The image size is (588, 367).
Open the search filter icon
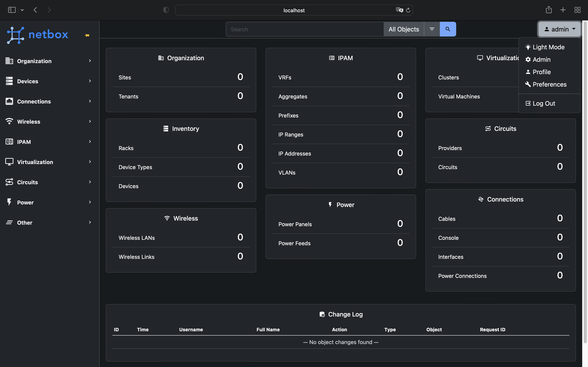point(432,29)
